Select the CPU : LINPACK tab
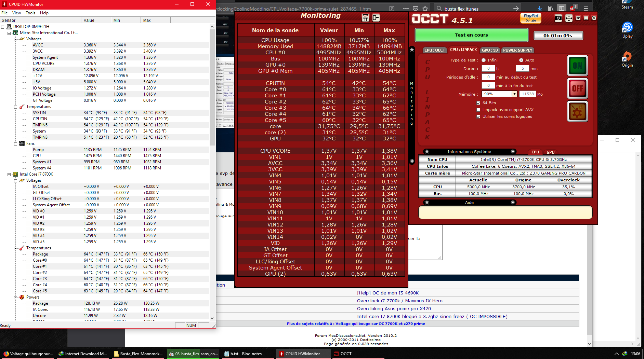 463,50
